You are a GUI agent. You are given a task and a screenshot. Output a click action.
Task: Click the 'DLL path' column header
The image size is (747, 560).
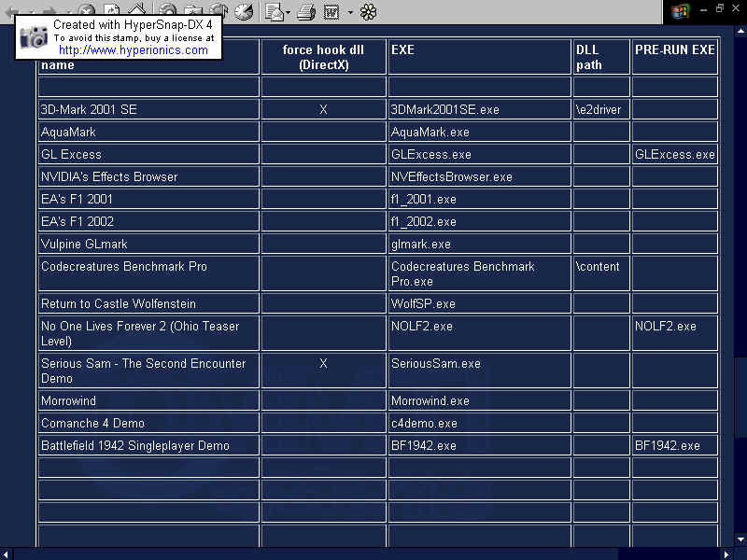[601, 57]
